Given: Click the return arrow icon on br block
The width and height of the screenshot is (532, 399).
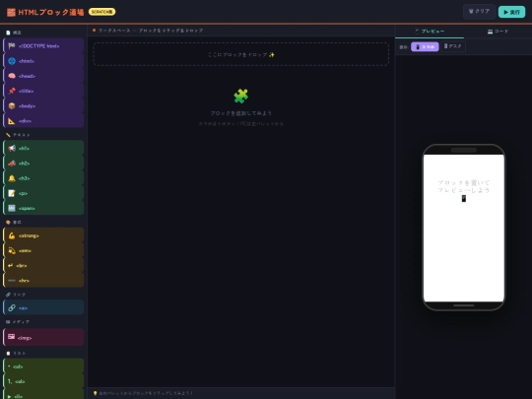Looking at the screenshot, I should tap(10, 265).
